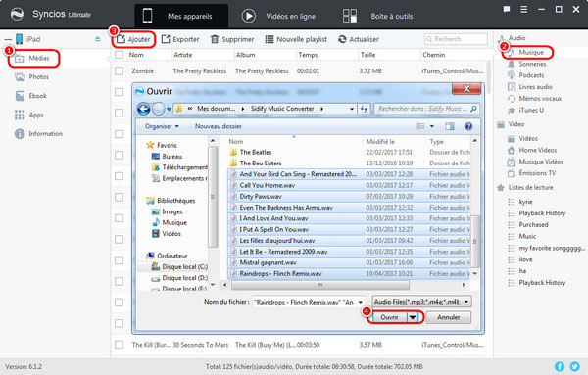Viewport: 588px width, 375px height.
Task: Open the Nom du fichier dropdown
Action: pyautogui.click(x=361, y=302)
